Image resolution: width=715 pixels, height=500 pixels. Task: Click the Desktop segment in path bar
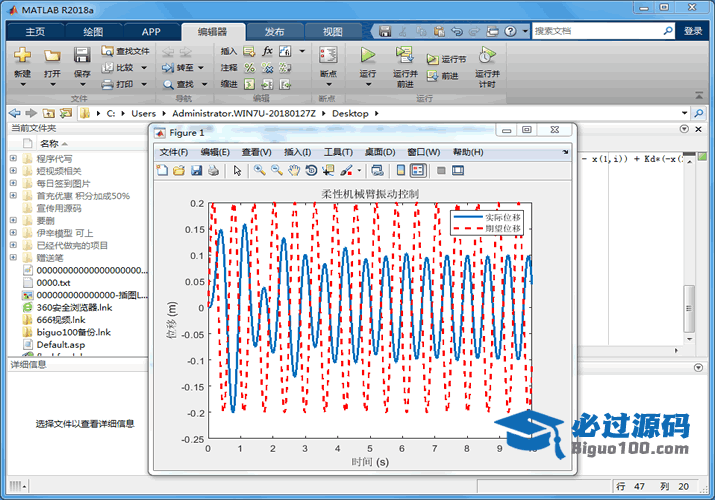tap(350, 113)
